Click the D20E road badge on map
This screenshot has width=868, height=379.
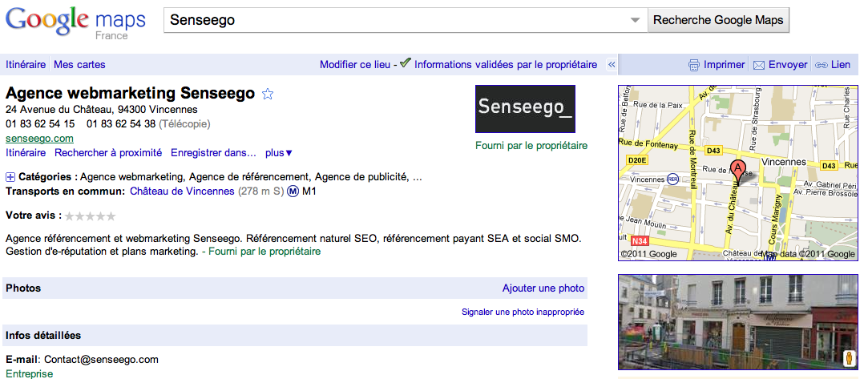638,160
